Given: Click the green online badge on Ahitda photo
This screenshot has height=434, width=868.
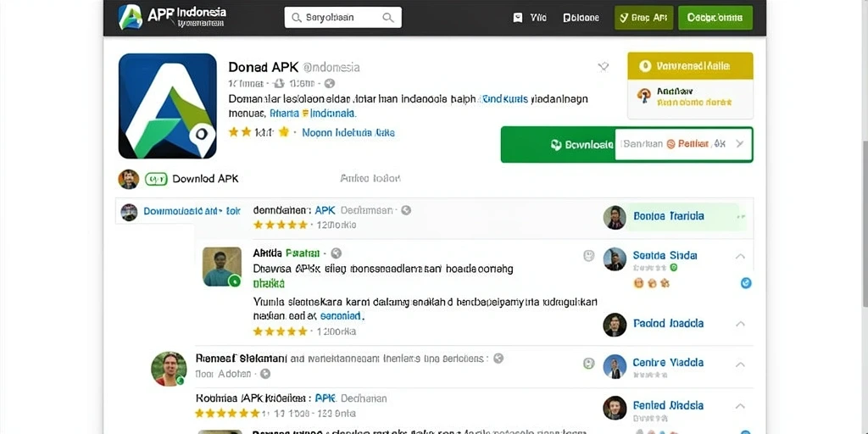Looking at the screenshot, I should [235, 281].
